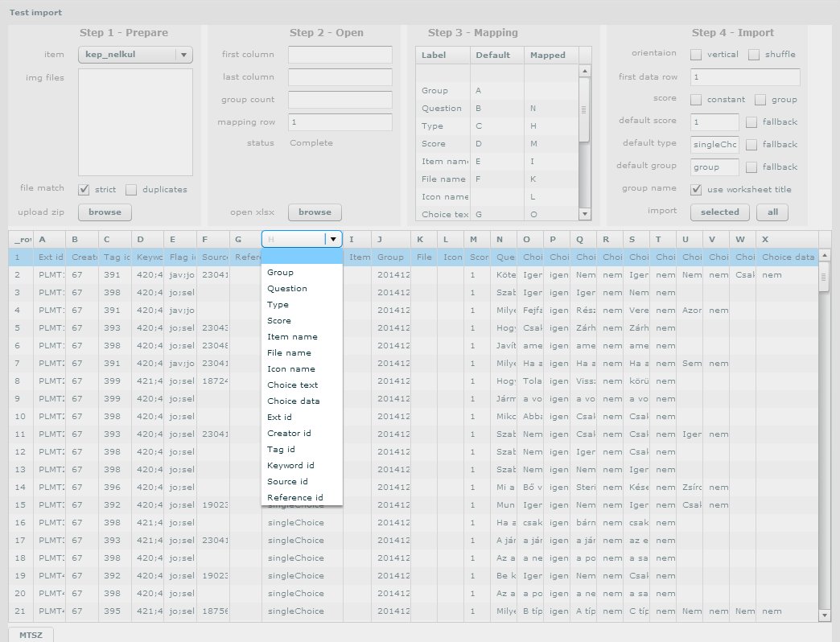Tick the shuffle checkbox
This screenshot has height=642, width=840.
pos(754,55)
